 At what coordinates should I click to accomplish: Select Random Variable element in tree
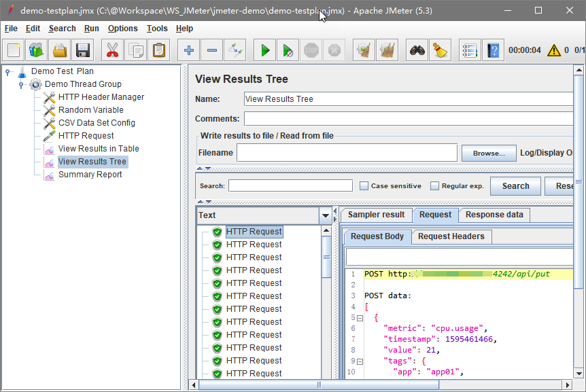pyautogui.click(x=91, y=110)
